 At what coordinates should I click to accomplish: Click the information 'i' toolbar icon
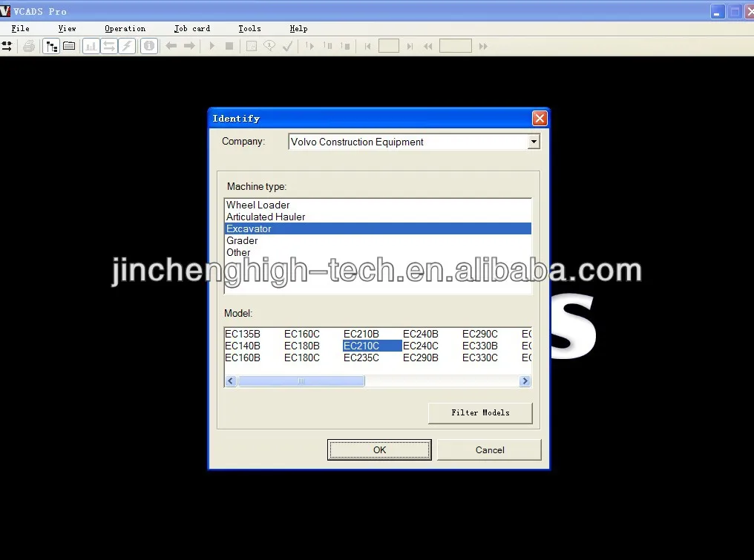tap(149, 46)
